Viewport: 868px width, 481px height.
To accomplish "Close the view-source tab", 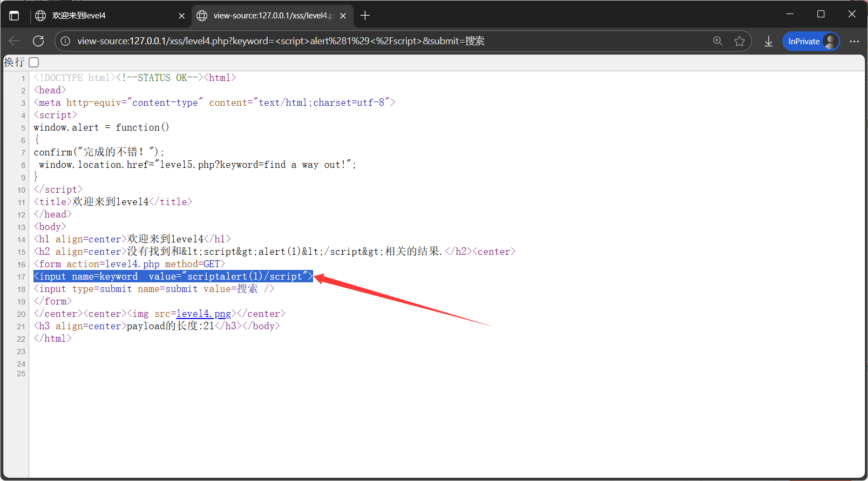I will 343,16.
